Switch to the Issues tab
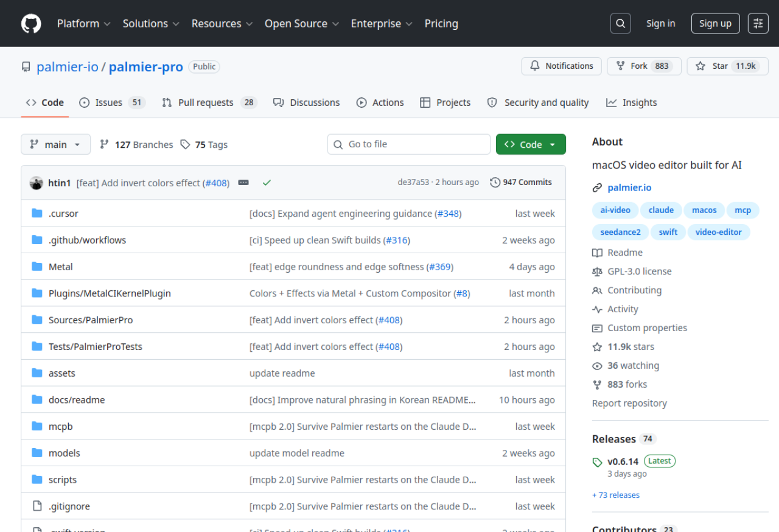The width and height of the screenshot is (779, 532). point(113,102)
